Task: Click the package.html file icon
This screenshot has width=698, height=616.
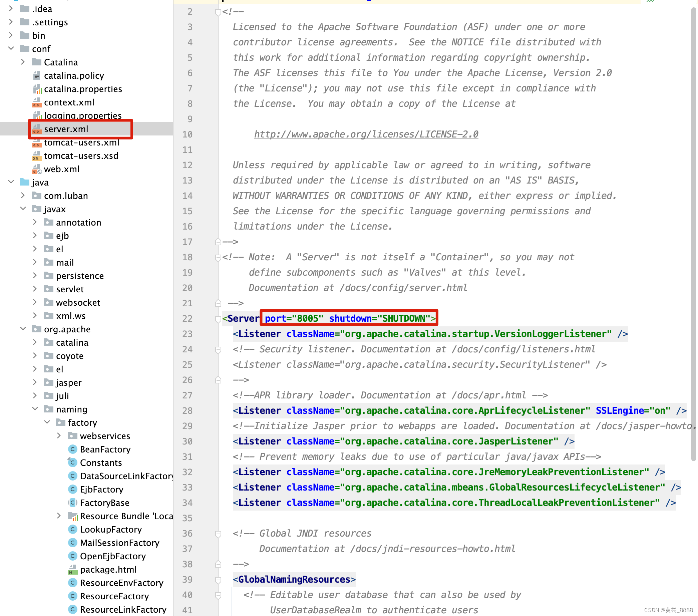Action: point(72,570)
